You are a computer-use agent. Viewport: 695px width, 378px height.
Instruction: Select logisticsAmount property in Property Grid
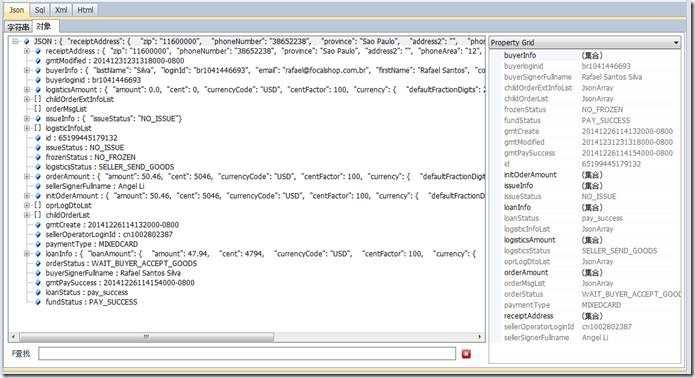(530, 240)
